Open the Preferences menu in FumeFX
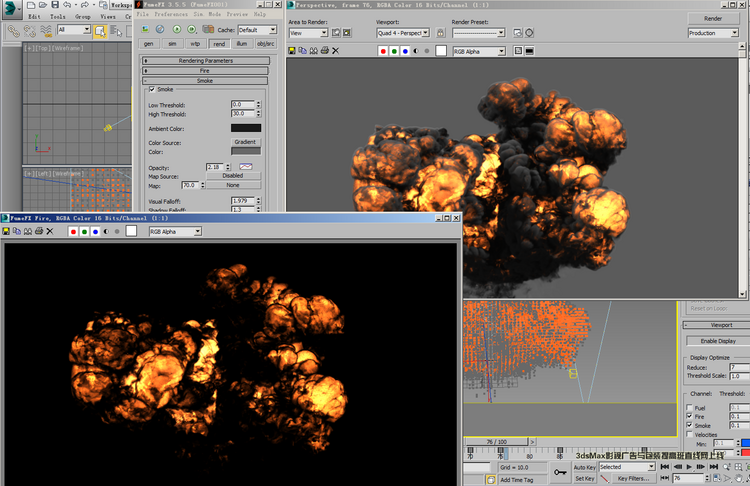This screenshot has width=750, height=486. 171,14
